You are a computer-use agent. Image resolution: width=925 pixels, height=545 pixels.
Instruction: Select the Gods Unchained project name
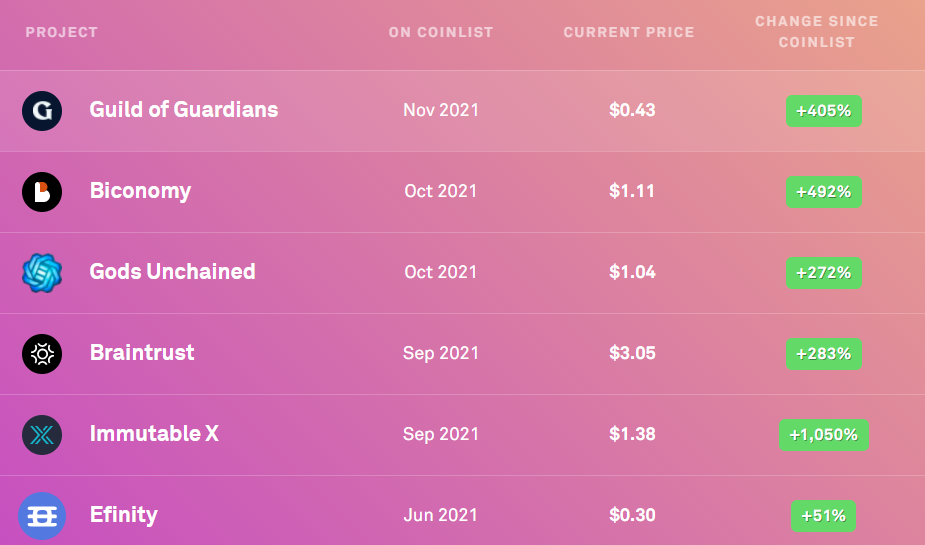[172, 272]
